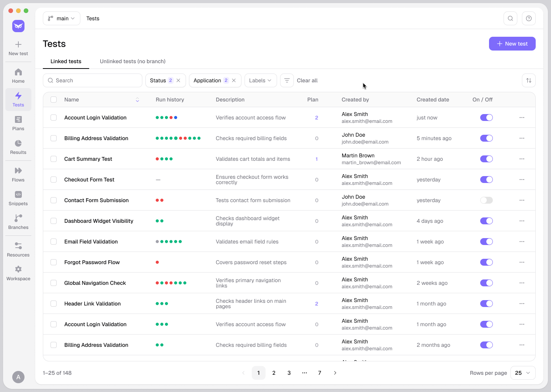
Task: Disable the Dashboard Widget Visibility toggle
Action: [x=486, y=221]
